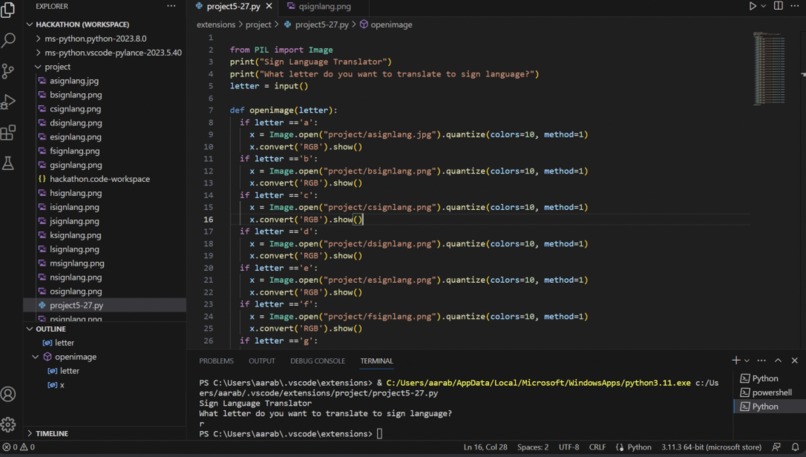Viewport: 806px width, 457px height.
Task: Change line endings via CRLF
Action: 597,447
